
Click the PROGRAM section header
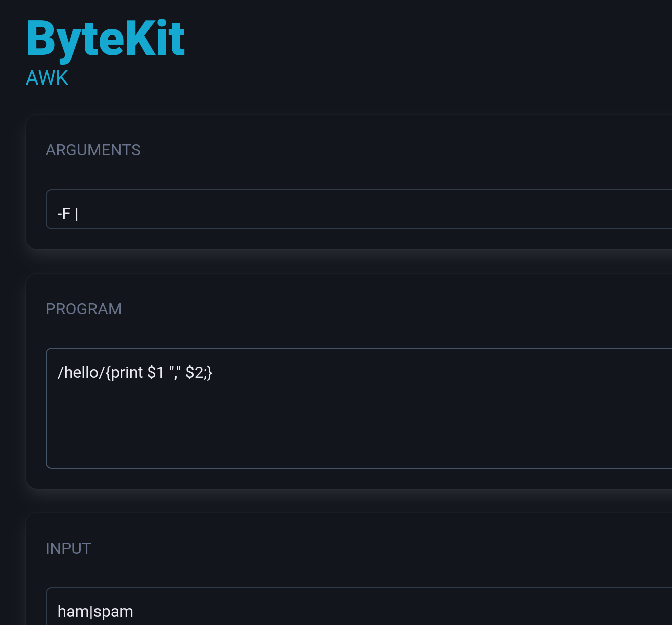pos(84,309)
